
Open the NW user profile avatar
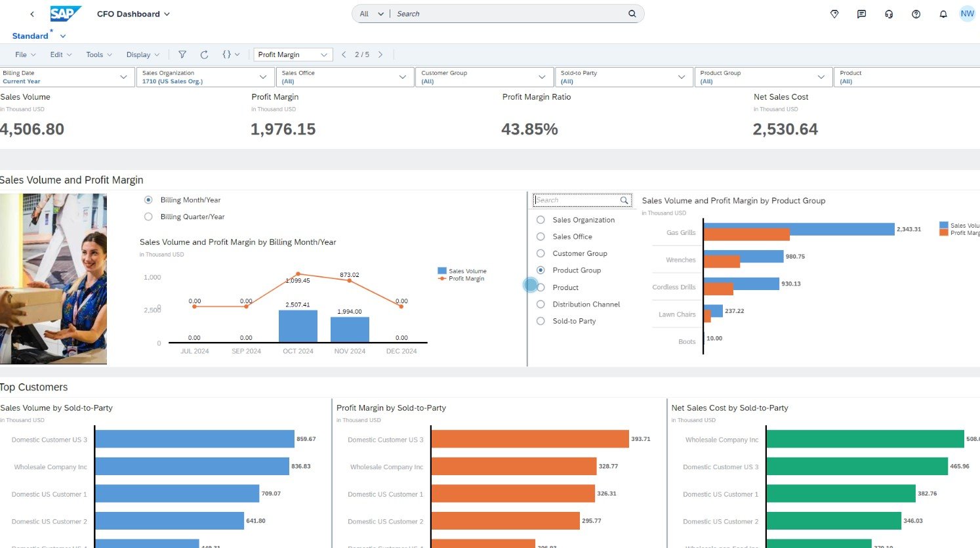pyautogui.click(x=967, y=14)
